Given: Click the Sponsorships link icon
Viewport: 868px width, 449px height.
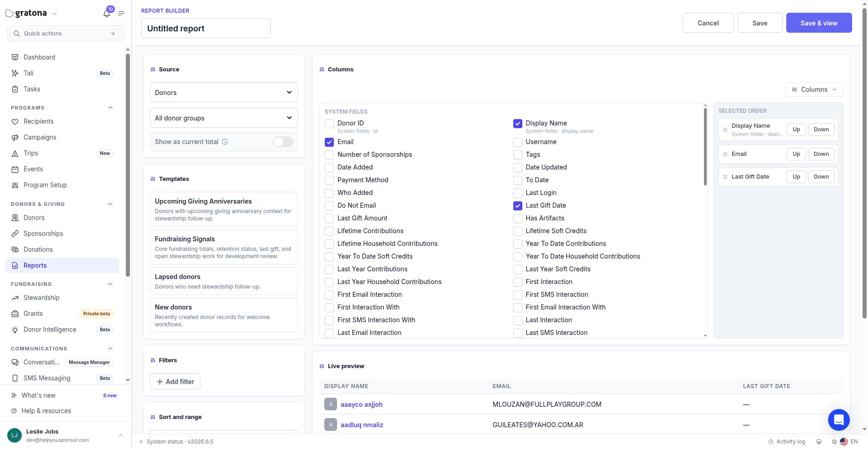Looking at the screenshot, I should click(15, 234).
